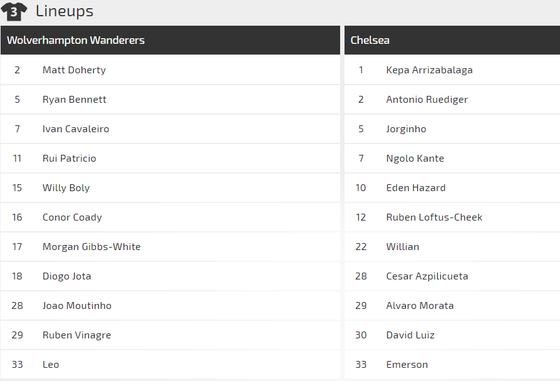Click the Lineups shirt icon
This screenshot has width=560, height=381.
(14, 11)
